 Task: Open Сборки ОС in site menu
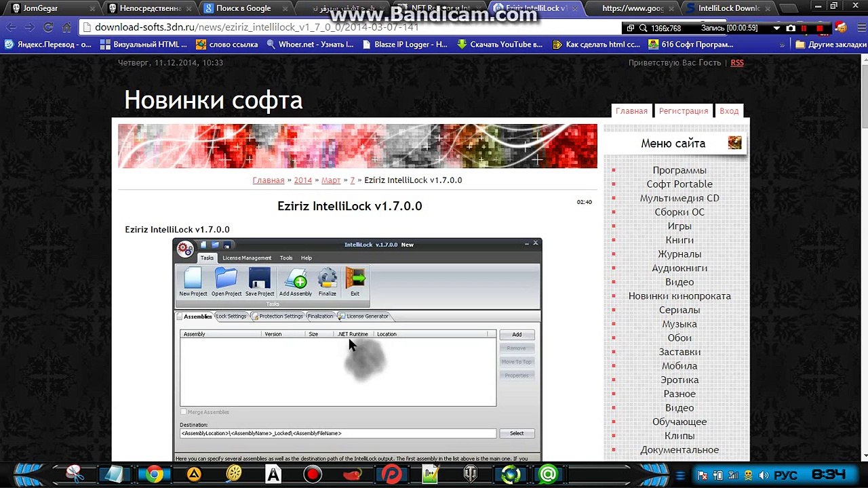(679, 212)
